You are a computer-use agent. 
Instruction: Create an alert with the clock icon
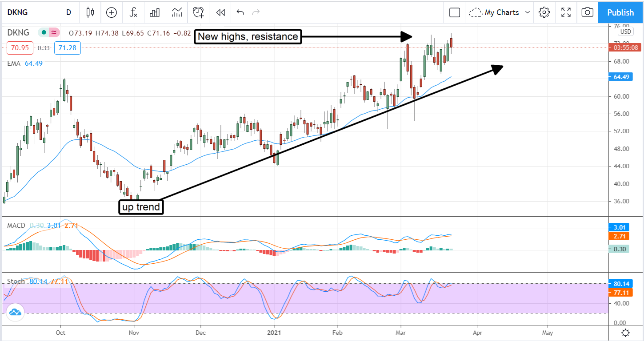(x=198, y=12)
